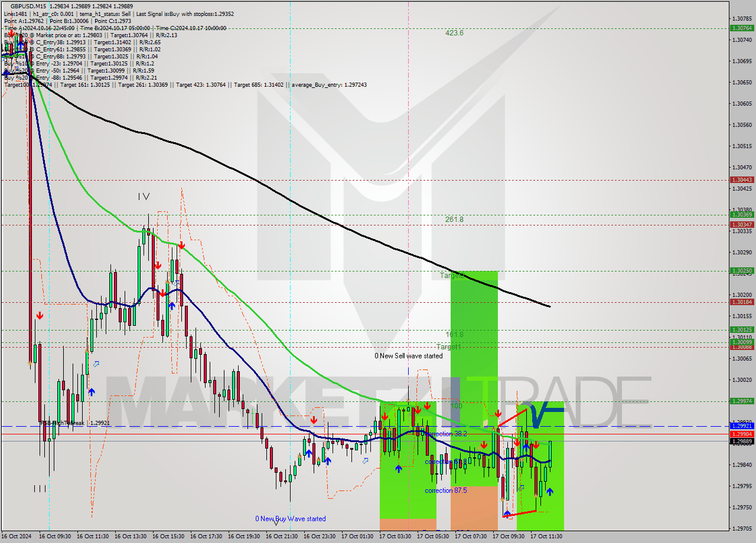Click the '17 Oct 11:30' time axis label

(x=546, y=537)
